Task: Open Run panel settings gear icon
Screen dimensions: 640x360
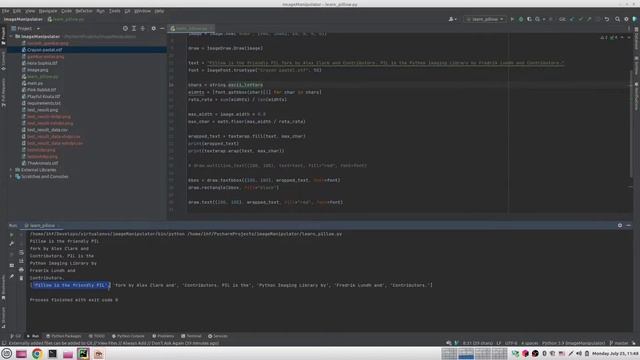Action: pos(620,225)
